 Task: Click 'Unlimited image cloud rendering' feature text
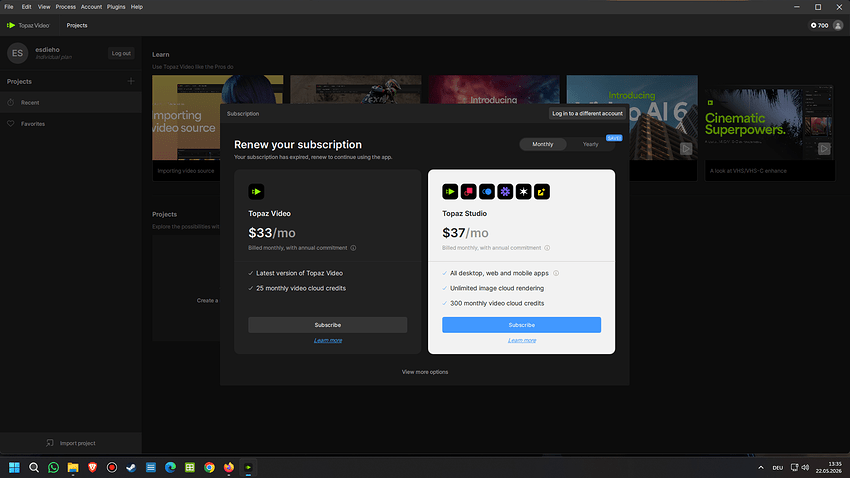(497, 288)
